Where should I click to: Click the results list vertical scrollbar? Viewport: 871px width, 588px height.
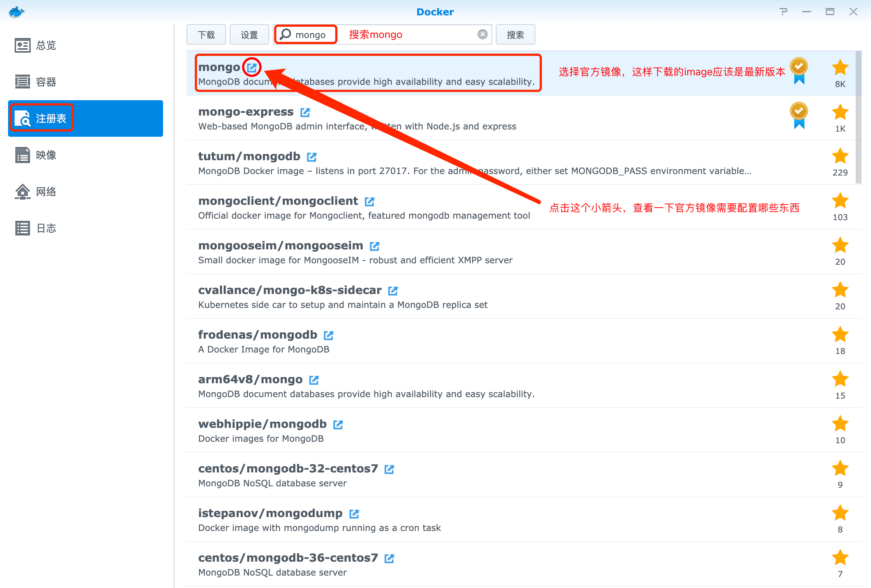tap(859, 117)
